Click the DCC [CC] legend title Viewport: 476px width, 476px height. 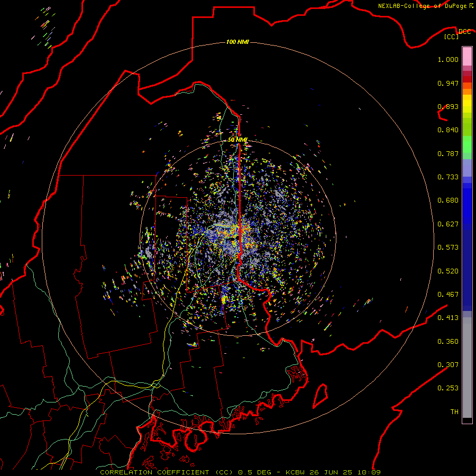pyautogui.click(x=456, y=34)
